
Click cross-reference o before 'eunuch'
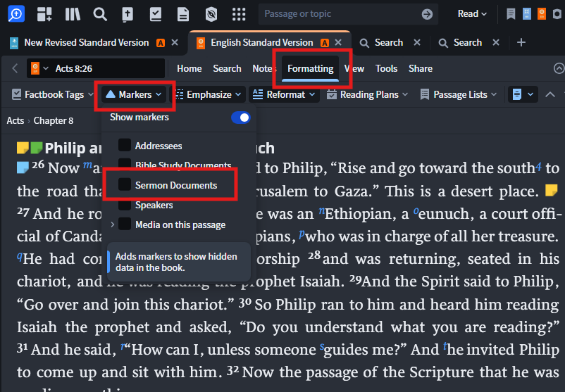[x=416, y=211]
